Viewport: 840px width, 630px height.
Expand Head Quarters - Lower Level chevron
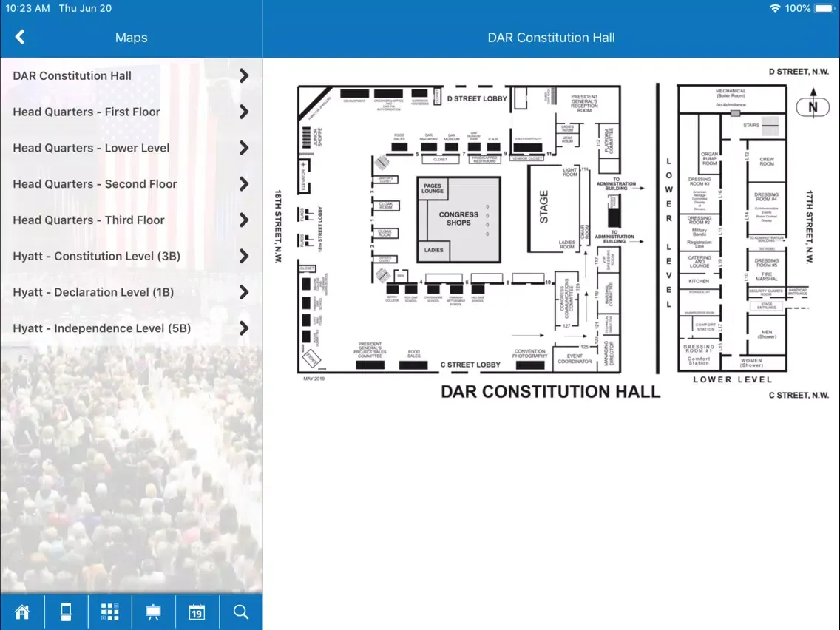244,148
